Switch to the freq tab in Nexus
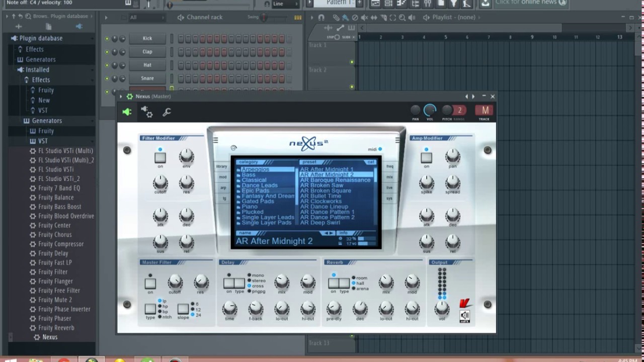 pos(390,166)
